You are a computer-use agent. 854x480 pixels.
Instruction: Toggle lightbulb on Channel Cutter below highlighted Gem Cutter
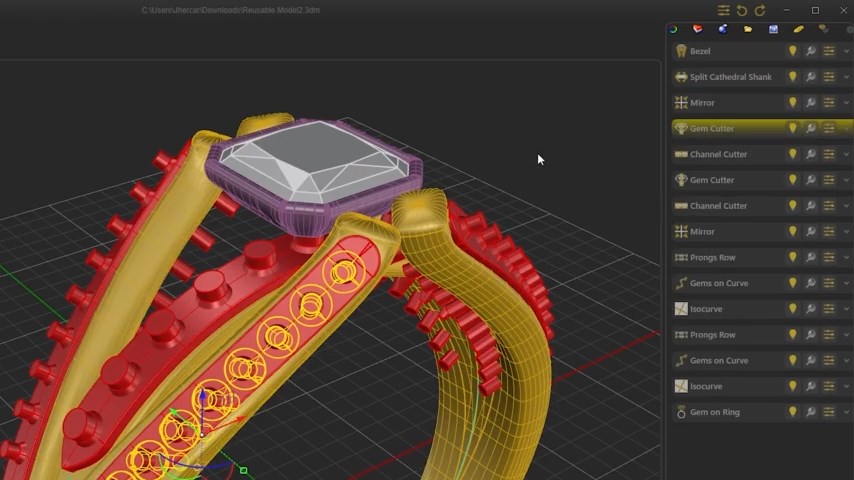pos(792,154)
